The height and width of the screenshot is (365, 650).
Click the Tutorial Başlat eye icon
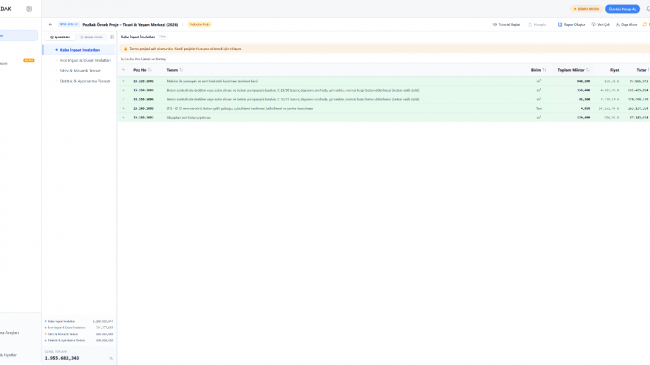click(x=495, y=24)
